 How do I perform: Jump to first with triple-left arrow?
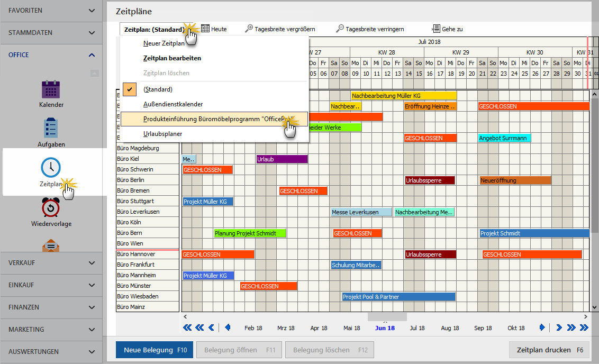(187, 327)
